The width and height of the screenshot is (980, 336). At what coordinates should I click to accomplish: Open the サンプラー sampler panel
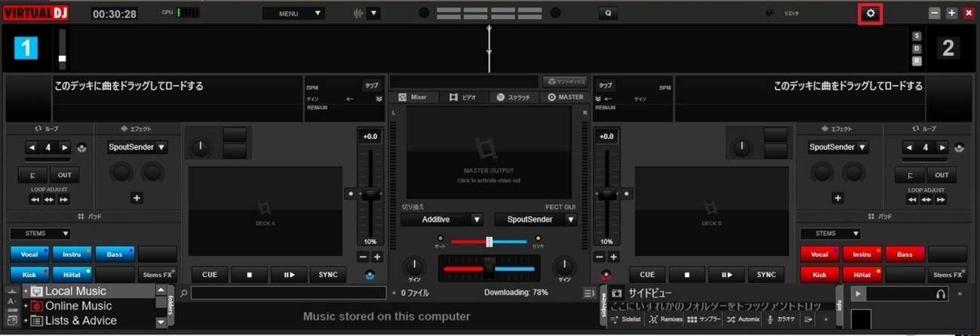(703, 320)
